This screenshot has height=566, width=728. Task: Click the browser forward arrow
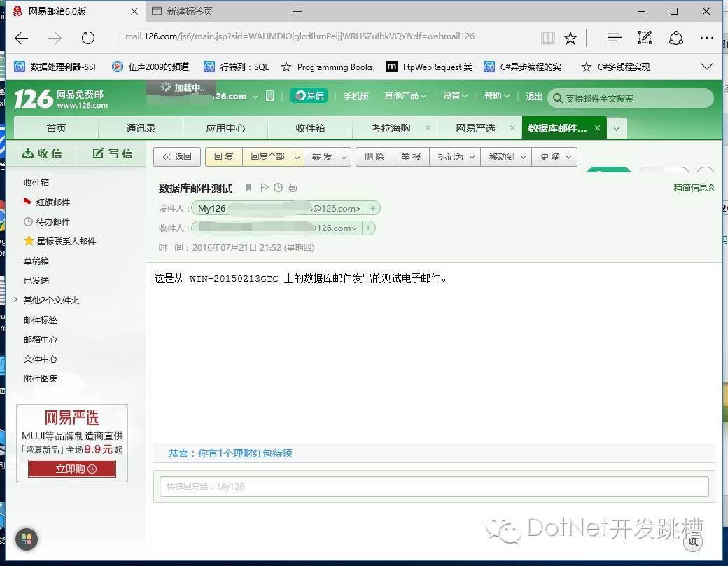coord(55,38)
